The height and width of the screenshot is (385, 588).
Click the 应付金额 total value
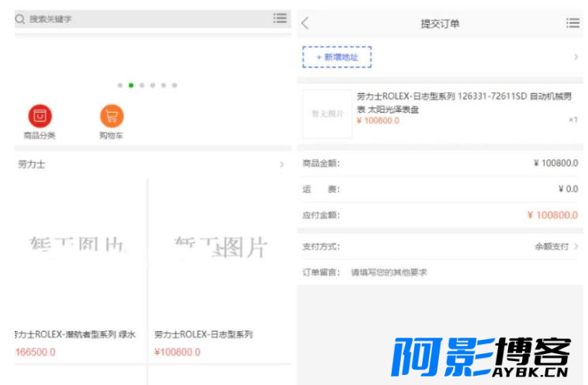[553, 215]
